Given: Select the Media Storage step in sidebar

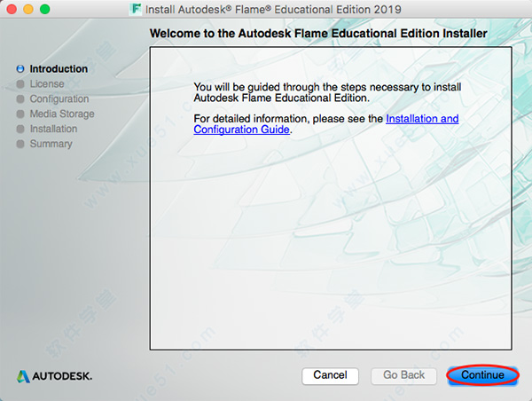Looking at the screenshot, I should point(62,114).
